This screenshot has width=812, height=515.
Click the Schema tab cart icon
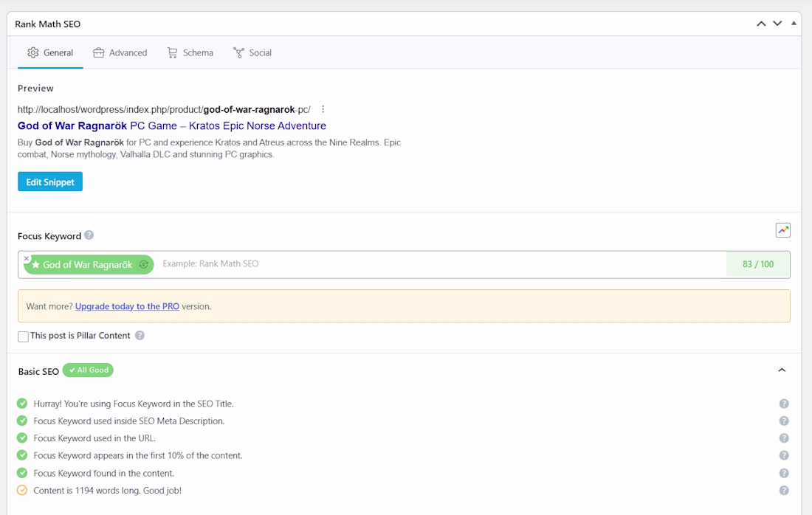point(172,53)
